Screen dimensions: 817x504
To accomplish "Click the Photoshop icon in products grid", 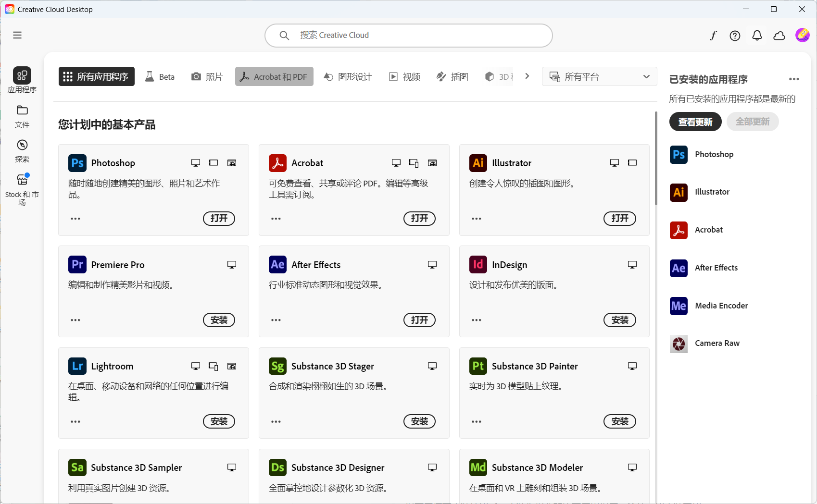I will pos(77,163).
